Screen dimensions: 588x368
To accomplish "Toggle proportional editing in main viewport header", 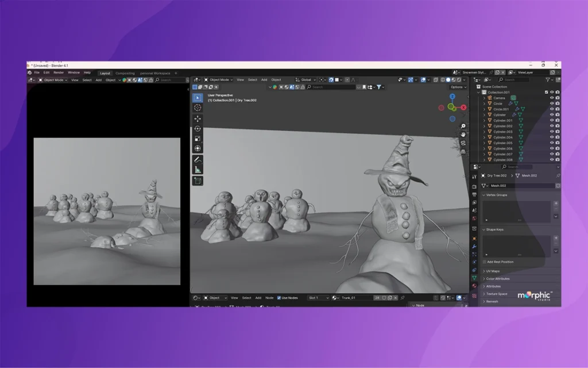I will click(347, 79).
